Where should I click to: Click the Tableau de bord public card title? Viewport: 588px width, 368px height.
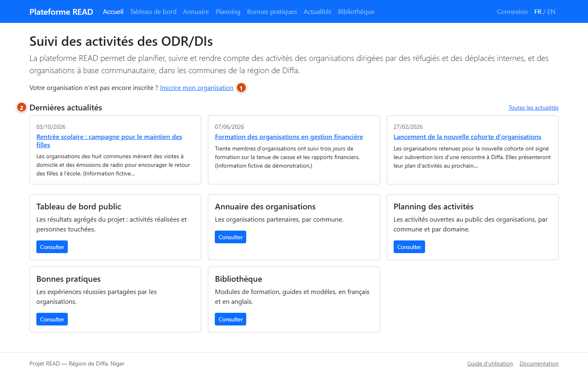click(x=79, y=207)
